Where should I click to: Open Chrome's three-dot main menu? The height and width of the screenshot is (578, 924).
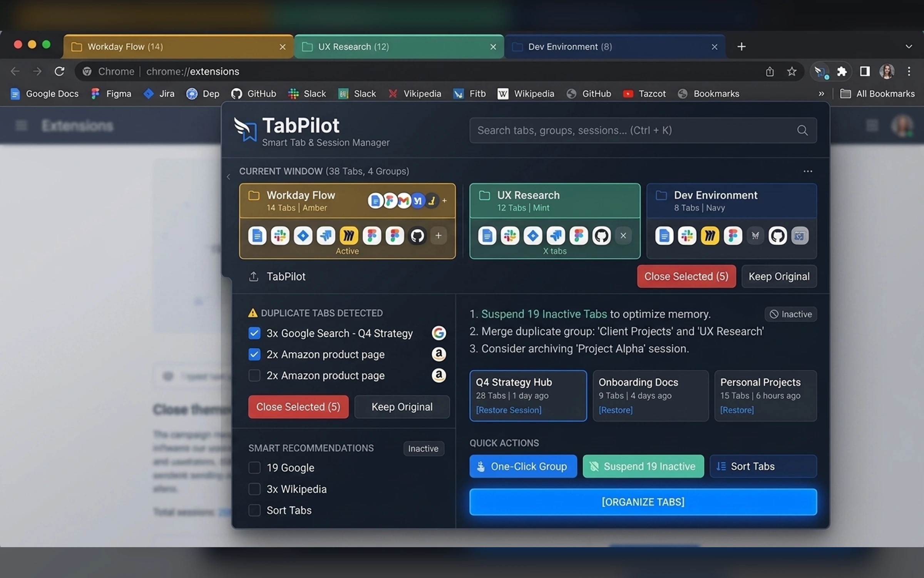click(909, 71)
